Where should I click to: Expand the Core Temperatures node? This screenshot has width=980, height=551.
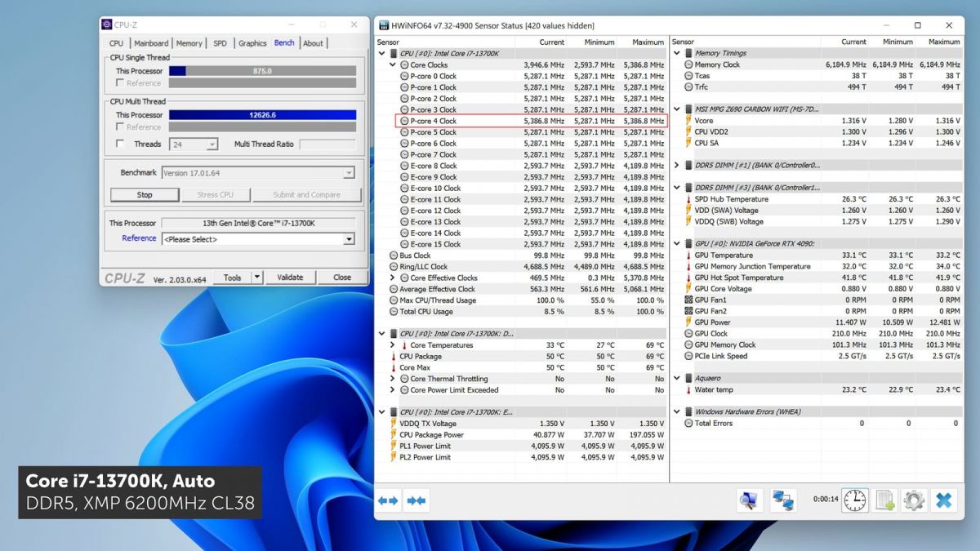click(x=393, y=345)
